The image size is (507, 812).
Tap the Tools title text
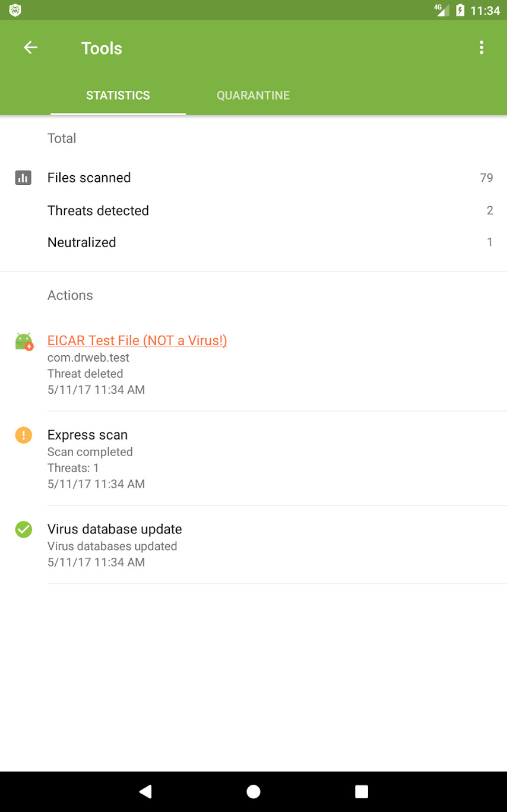click(x=102, y=48)
